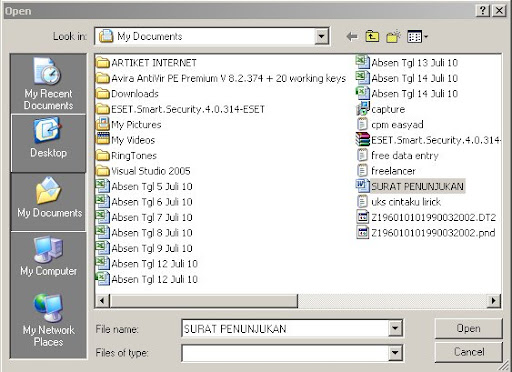512x372 pixels.
Task: Open My Recent Documents in sidebar
Action: (x=48, y=84)
